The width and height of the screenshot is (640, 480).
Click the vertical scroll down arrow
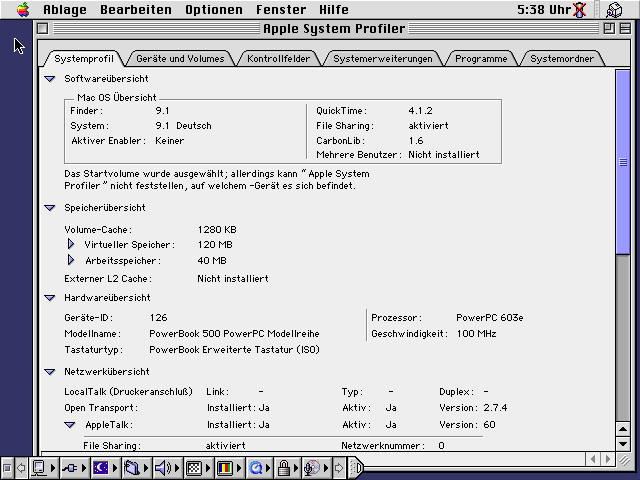click(623, 444)
